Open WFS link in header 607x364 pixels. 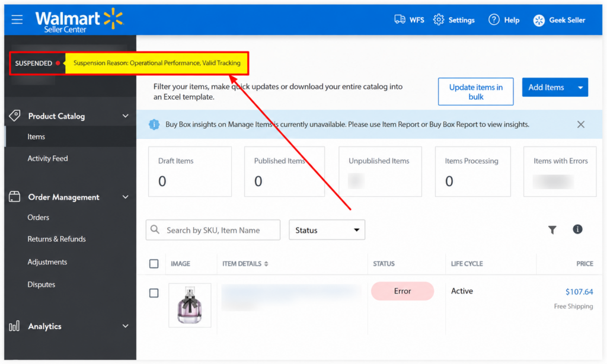point(417,20)
